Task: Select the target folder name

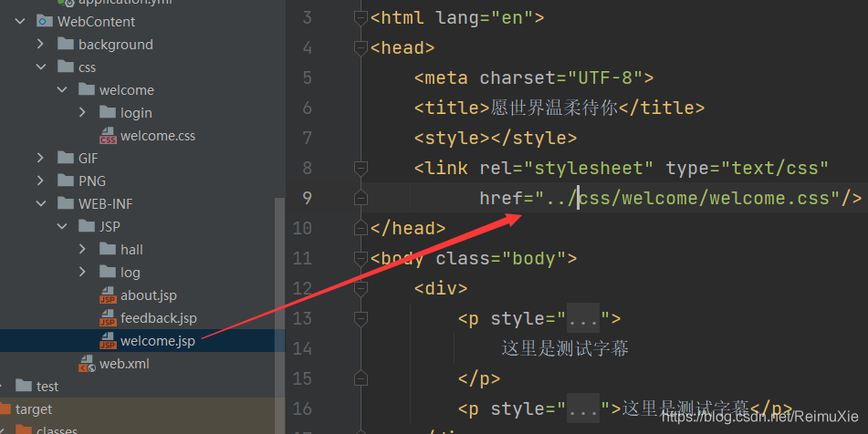Action: (34, 409)
